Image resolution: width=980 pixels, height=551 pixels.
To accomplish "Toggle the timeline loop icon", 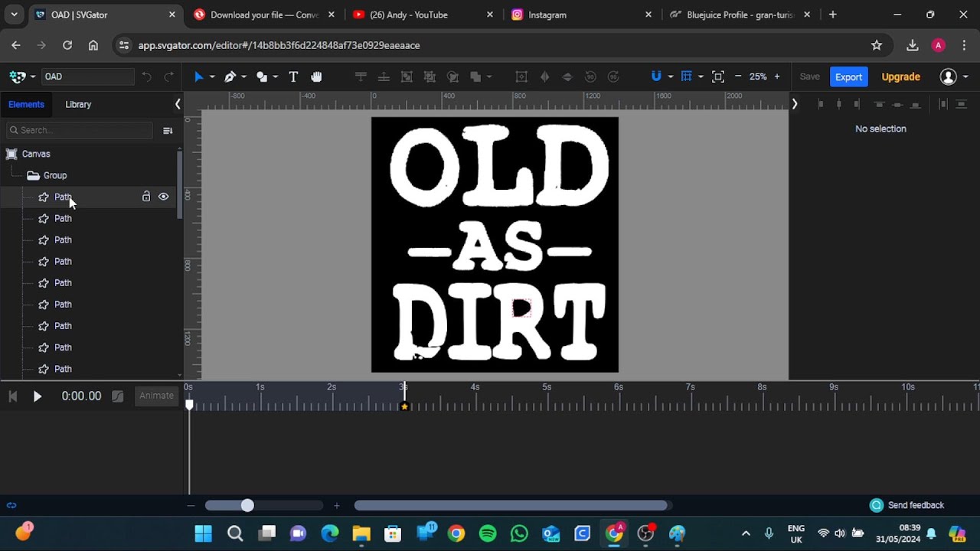I will click(x=11, y=505).
